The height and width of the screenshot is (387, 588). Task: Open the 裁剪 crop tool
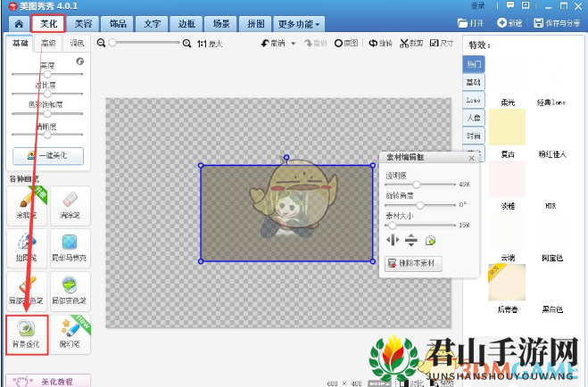click(x=411, y=44)
